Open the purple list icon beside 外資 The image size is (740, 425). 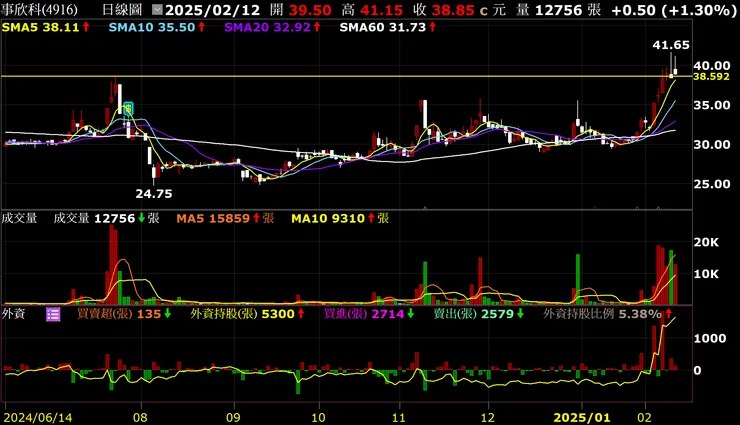(x=53, y=314)
